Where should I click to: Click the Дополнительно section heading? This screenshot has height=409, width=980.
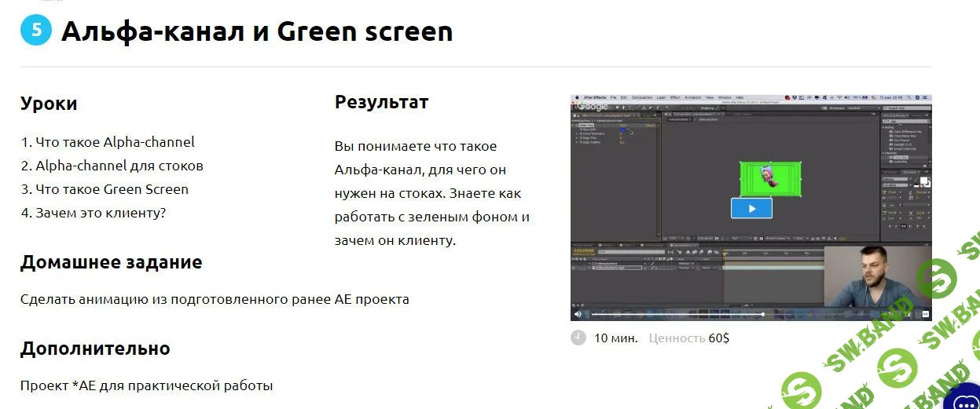click(95, 349)
